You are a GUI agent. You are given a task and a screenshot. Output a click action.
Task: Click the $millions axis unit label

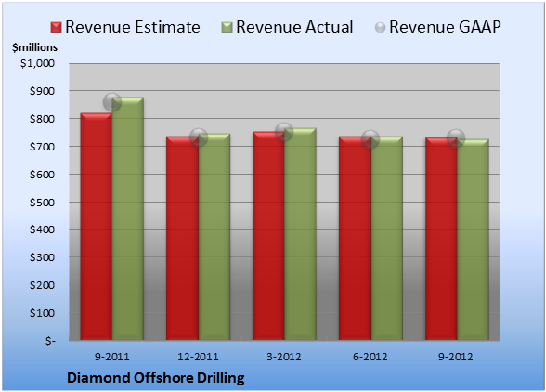[34, 47]
